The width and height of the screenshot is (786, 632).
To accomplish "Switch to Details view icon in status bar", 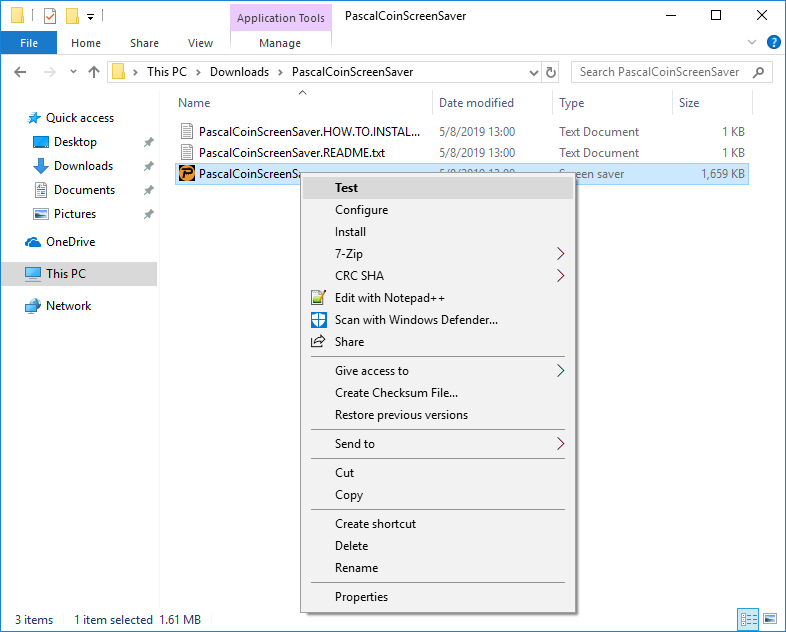I will click(748, 619).
